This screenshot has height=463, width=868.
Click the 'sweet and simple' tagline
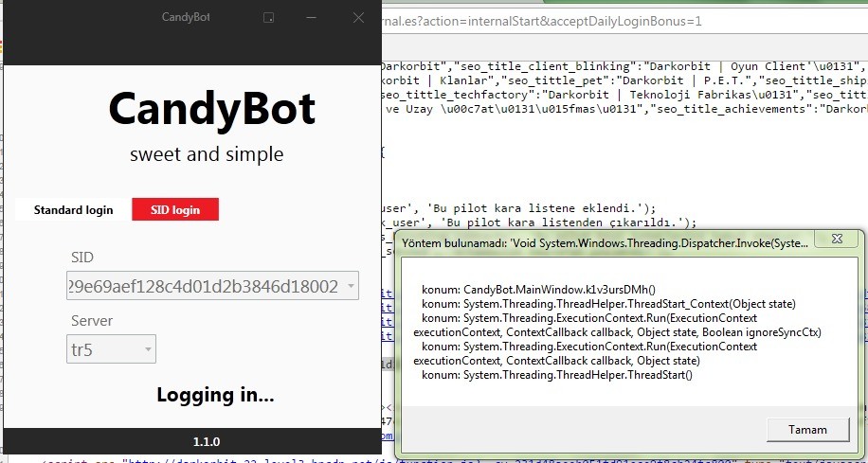pyautogui.click(x=207, y=154)
